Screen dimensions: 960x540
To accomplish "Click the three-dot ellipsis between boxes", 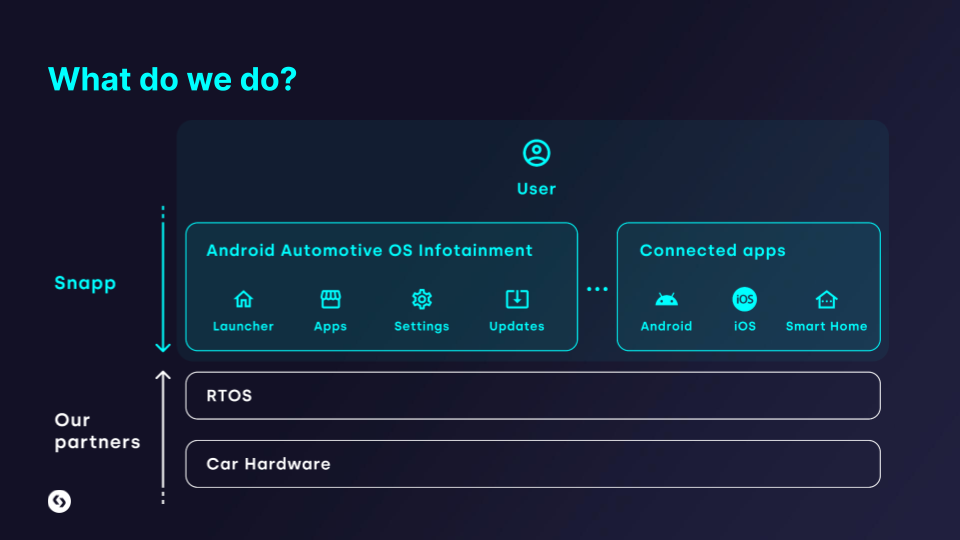I will pos(597,289).
